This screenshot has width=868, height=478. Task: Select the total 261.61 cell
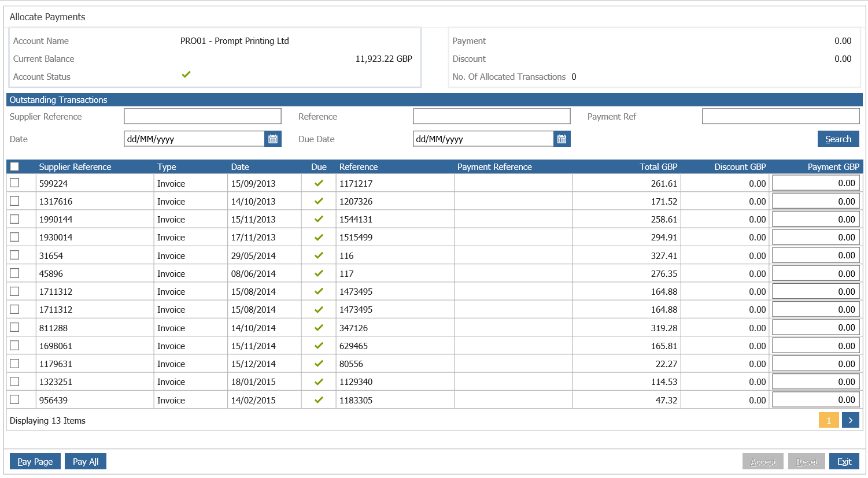click(626, 183)
